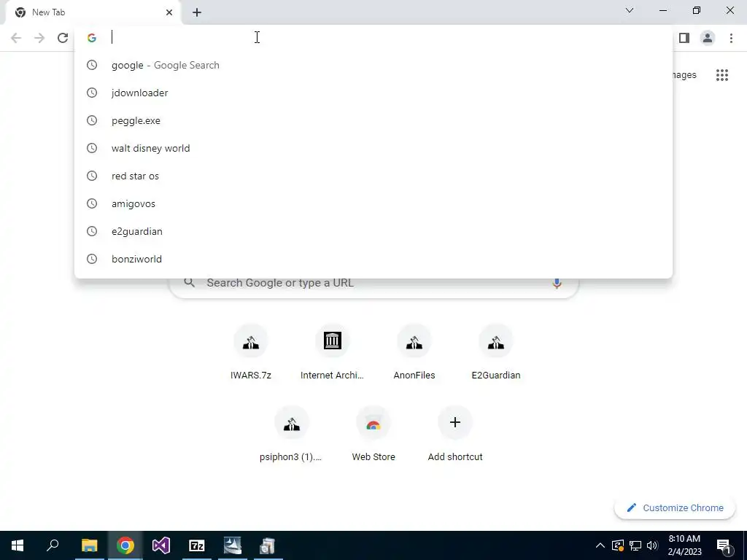This screenshot has width=747, height=560.
Task: Open the Windows Start menu
Action: tap(18, 545)
